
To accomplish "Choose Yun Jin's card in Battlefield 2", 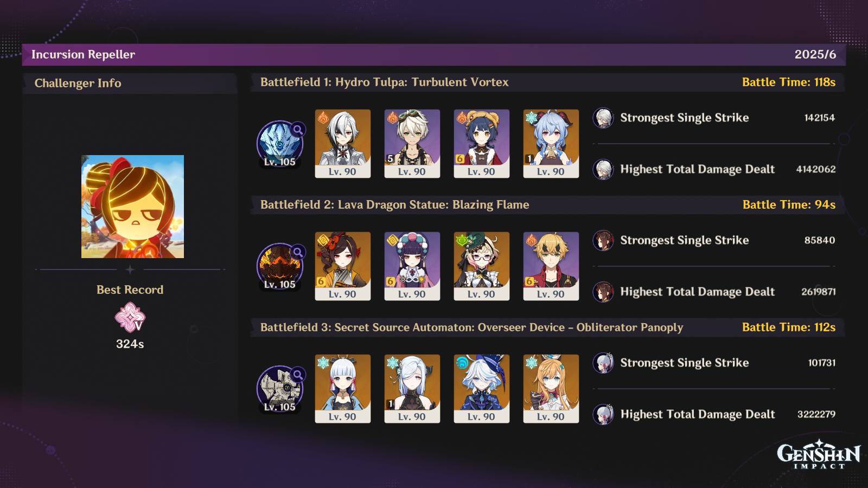I will (412, 266).
